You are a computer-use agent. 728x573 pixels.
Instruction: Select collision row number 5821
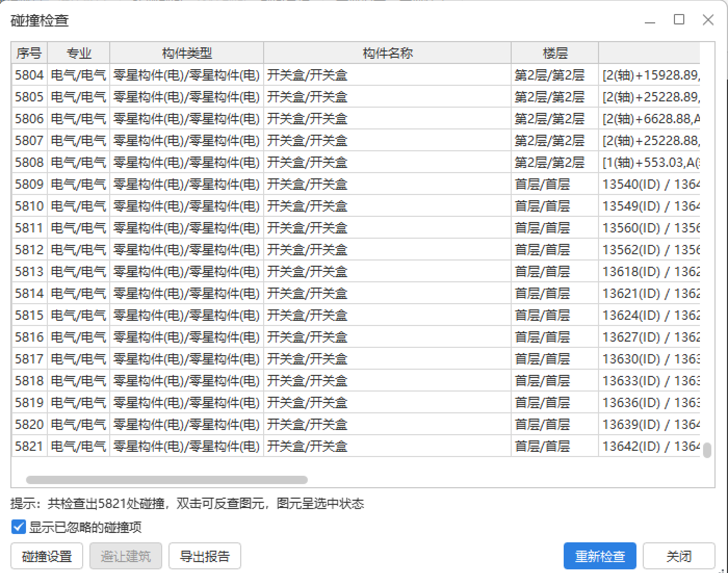29,446
